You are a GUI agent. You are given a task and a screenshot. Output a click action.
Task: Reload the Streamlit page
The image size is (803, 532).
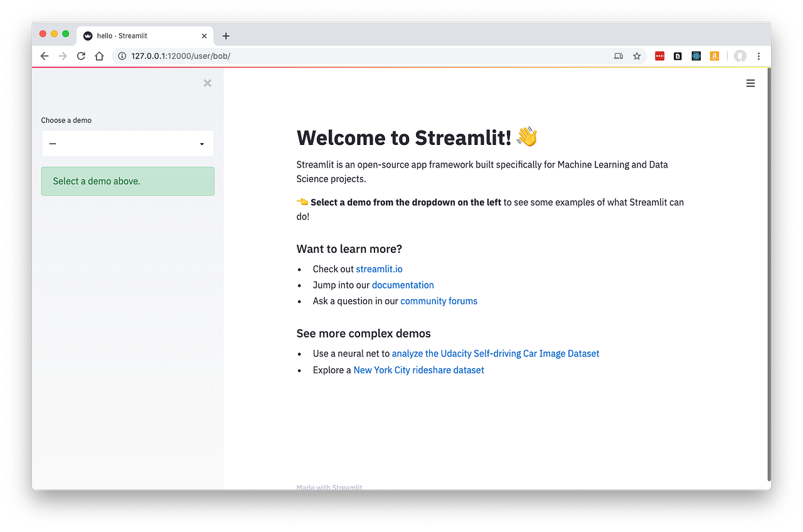point(81,56)
